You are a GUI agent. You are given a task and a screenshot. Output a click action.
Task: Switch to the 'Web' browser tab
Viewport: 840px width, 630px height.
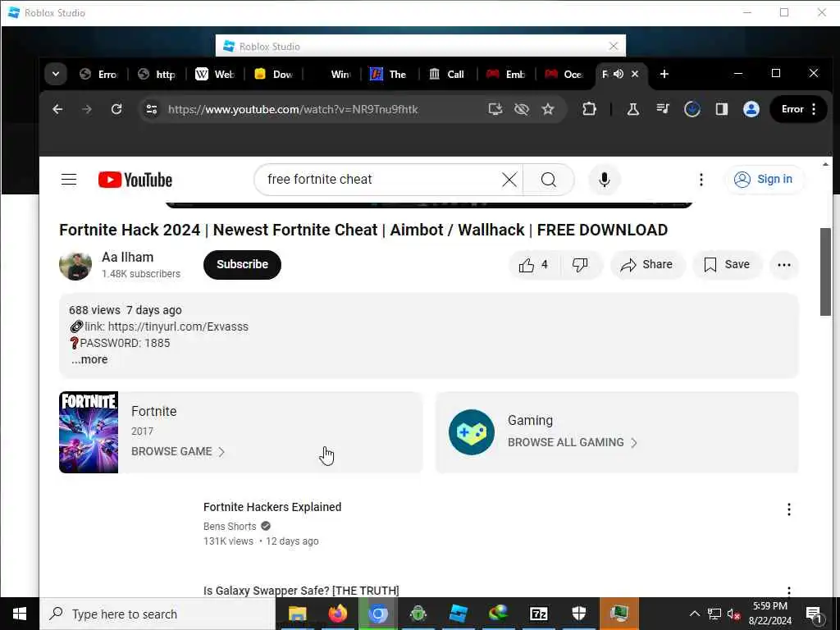[215, 74]
